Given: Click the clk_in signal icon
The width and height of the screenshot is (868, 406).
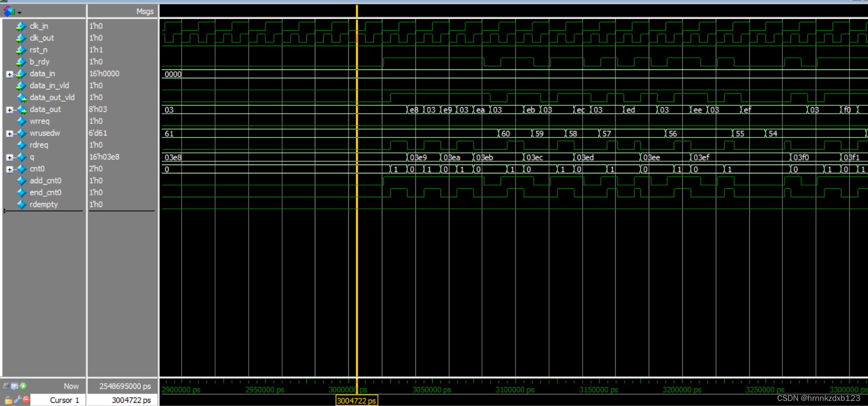Looking at the screenshot, I should [21, 26].
